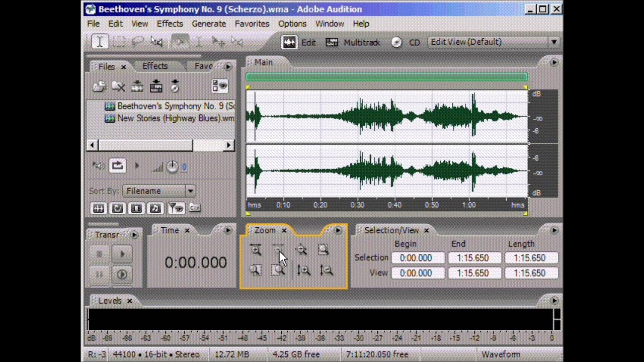Toggle Show MIDI Files filter
This screenshot has width=644, height=362.
[x=155, y=208]
